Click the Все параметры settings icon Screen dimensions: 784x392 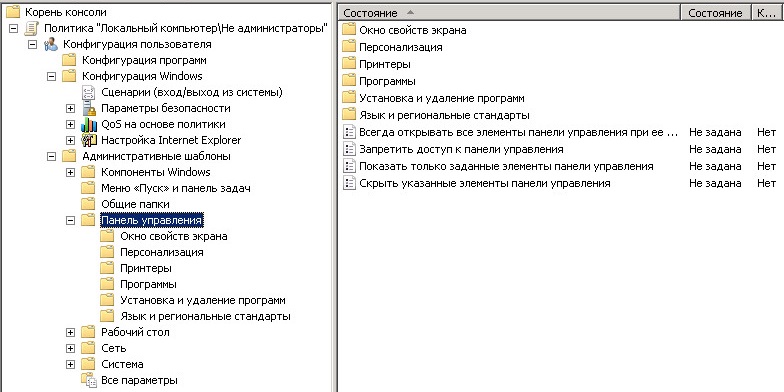point(88,380)
